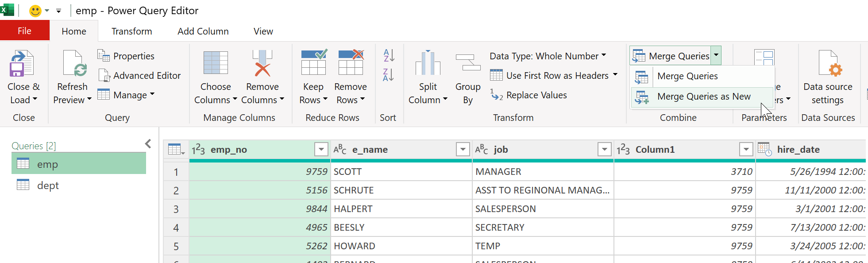Click the Group By icon

click(x=468, y=63)
